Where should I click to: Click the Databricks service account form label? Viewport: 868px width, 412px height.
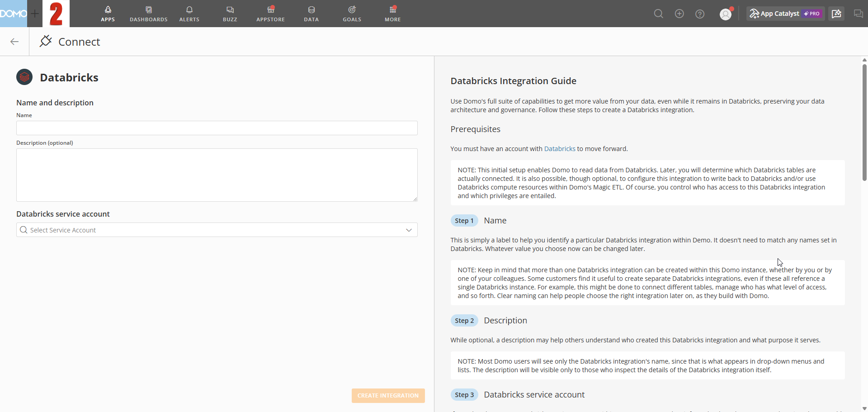pos(63,214)
